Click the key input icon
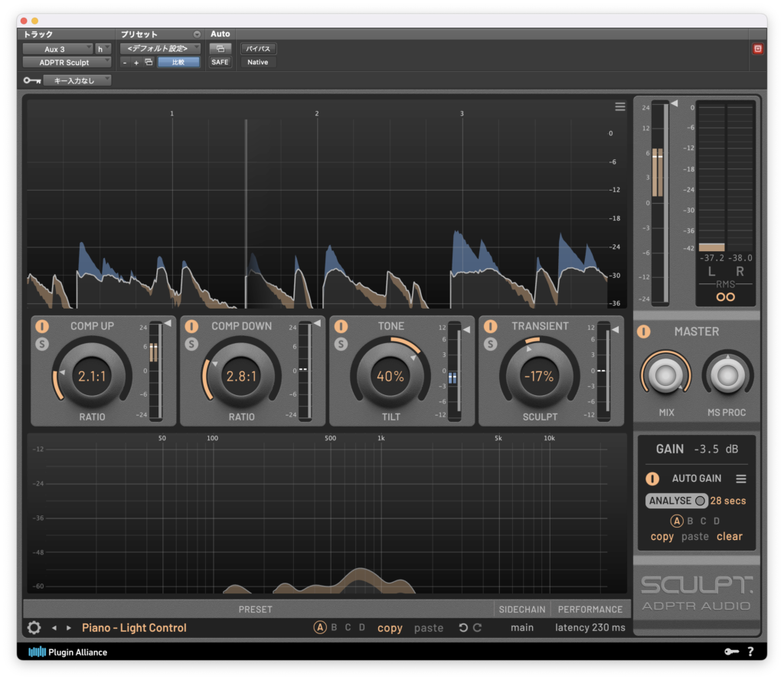 (32, 80)
